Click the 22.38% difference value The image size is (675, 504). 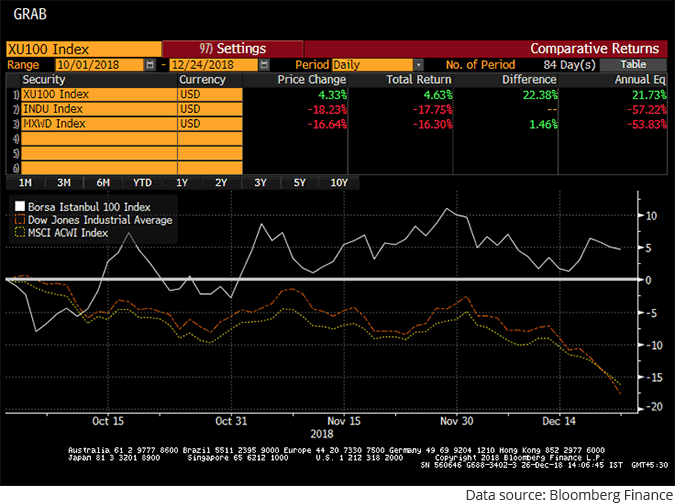coord(540,95)
